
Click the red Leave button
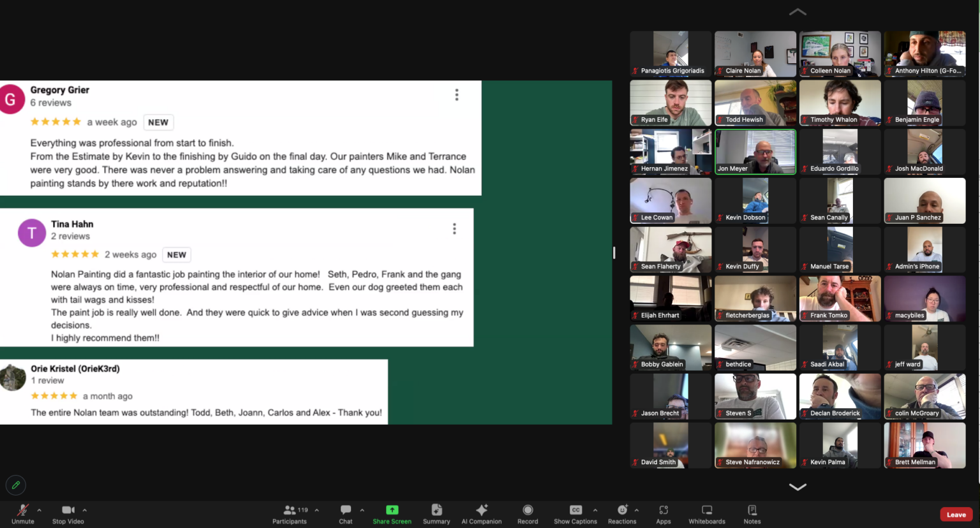pos(956,515)
